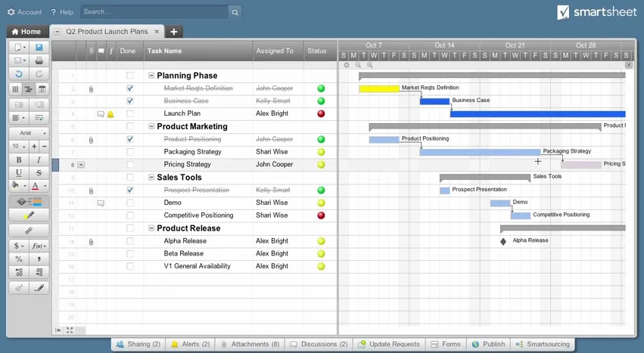Click the Outdent icon
The image size is (644, 353).
click(19, 104)
